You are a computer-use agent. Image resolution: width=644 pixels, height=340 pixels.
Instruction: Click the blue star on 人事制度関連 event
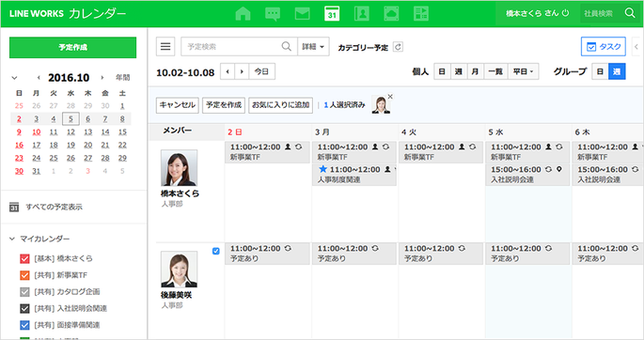(x=323, y=169)
